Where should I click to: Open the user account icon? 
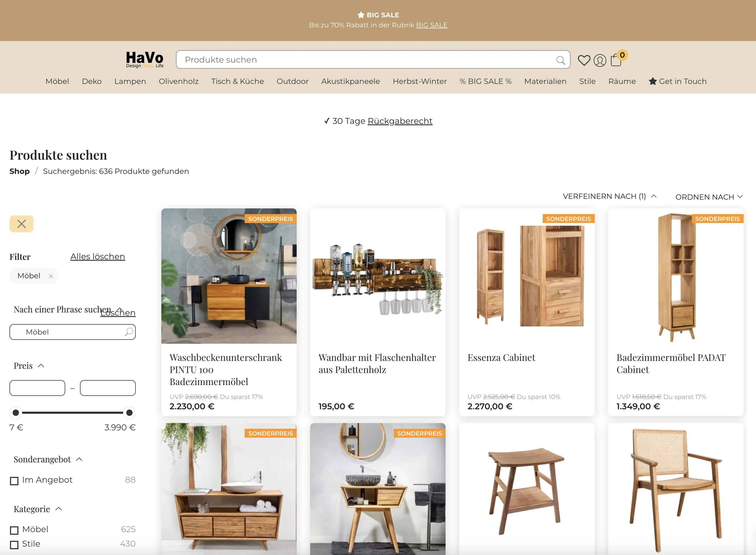pyautogui.click(x=600, y=60)
